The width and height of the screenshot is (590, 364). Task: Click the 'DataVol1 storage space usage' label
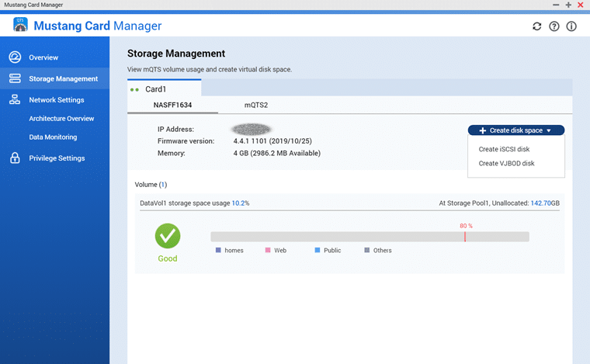coord(185,203)
